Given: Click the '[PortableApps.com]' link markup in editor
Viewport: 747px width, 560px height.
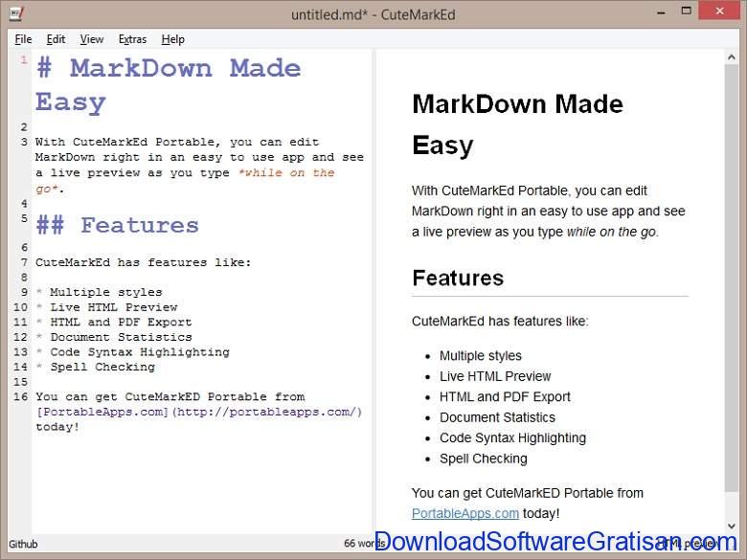Looking at the screenshot, I should (x=102, y=412).
